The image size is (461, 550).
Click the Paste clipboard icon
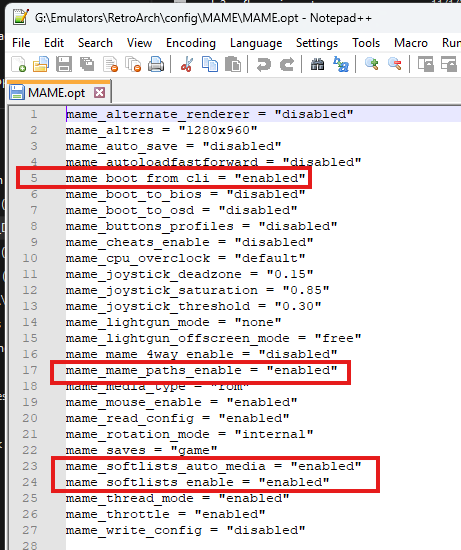pos(233,65)
